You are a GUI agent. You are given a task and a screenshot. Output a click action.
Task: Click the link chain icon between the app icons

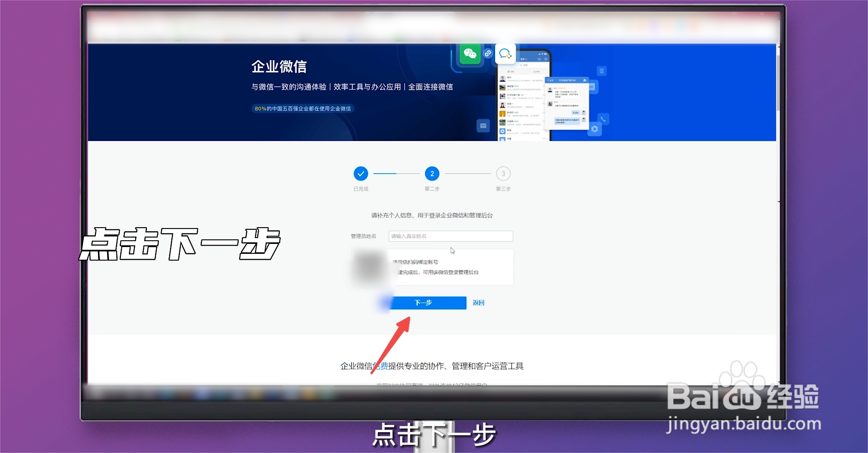[x=488, y=54]
